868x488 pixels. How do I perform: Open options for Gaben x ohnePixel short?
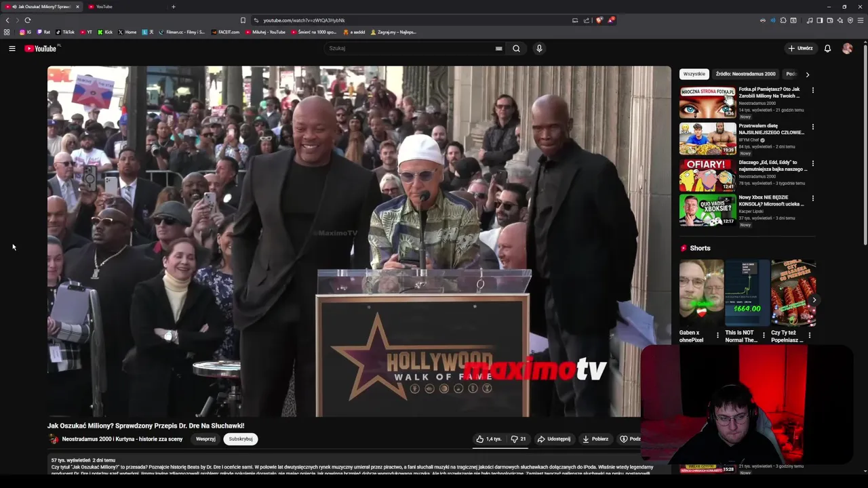[x=717, y=335]
